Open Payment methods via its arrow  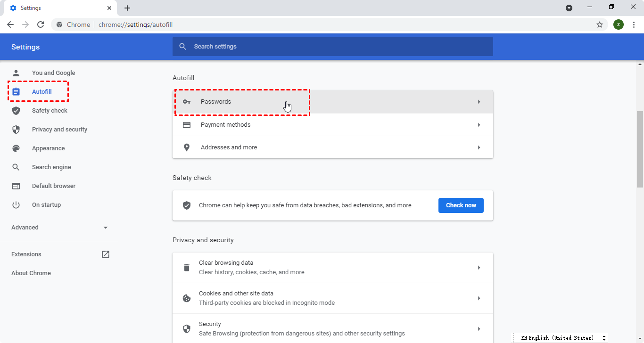tap(479, 125)
